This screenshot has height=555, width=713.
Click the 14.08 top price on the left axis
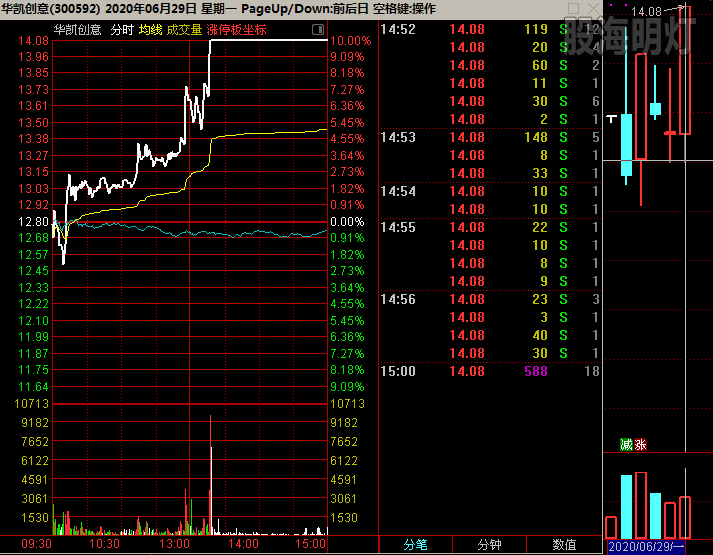(33, 41)
